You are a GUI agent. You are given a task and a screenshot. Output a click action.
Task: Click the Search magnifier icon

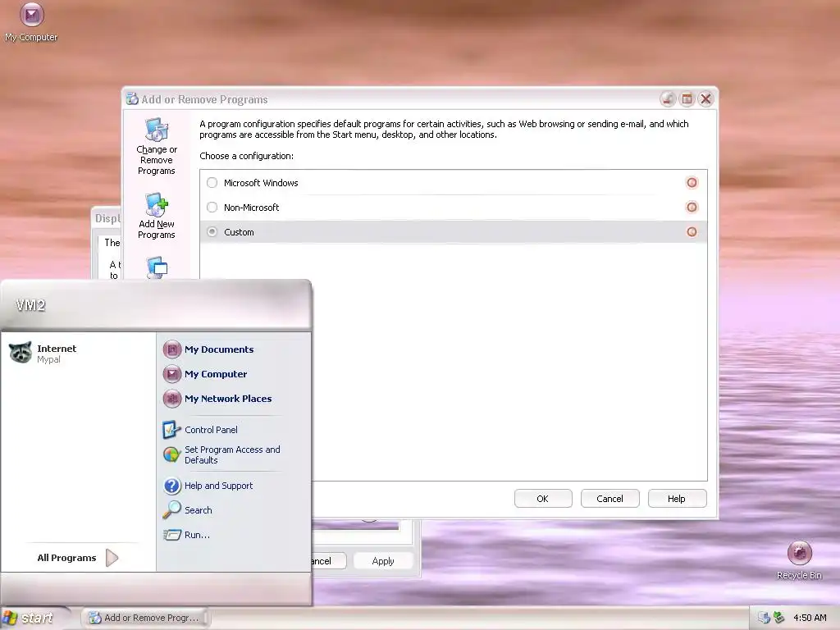(171, 510)
